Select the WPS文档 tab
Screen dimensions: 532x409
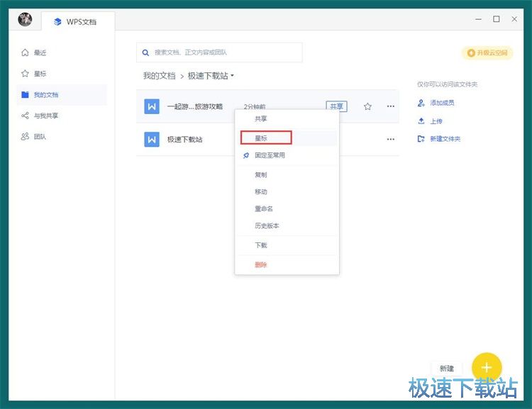pyautogui.click(x=78, y=21)
